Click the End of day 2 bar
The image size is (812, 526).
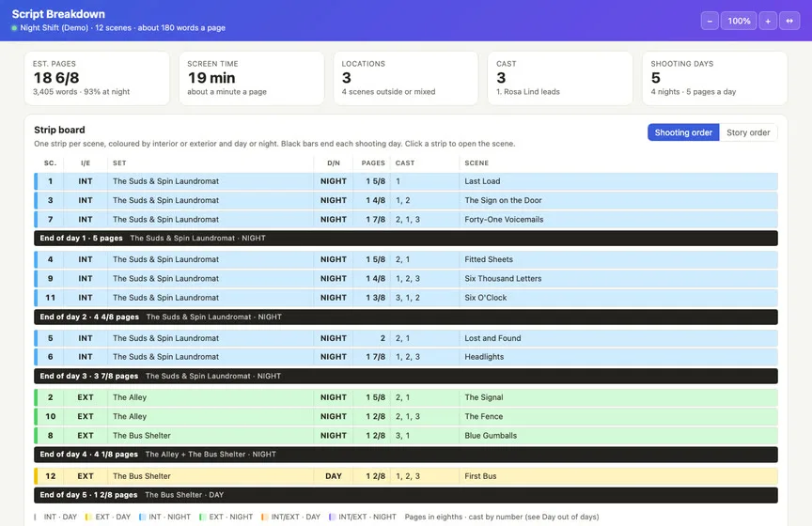pyautogui.click(x=406, y=317)
